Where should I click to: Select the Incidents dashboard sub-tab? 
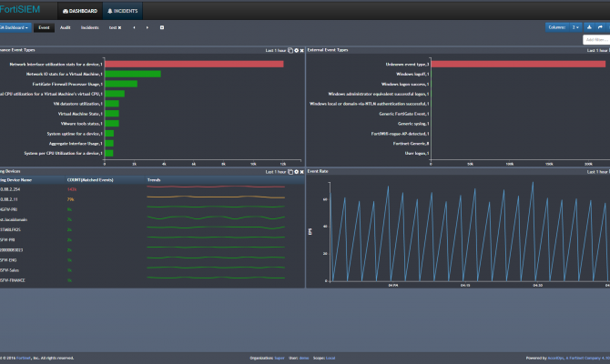pos(89,27)
